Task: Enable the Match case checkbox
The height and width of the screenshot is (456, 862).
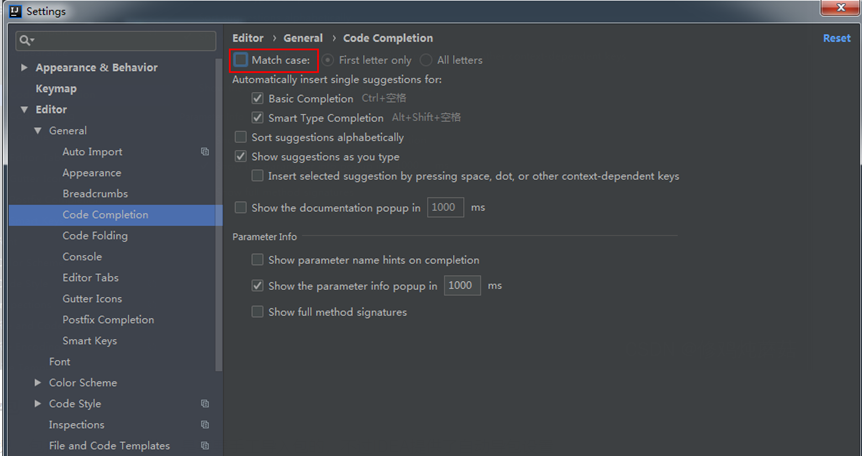Action: [241, 59]
